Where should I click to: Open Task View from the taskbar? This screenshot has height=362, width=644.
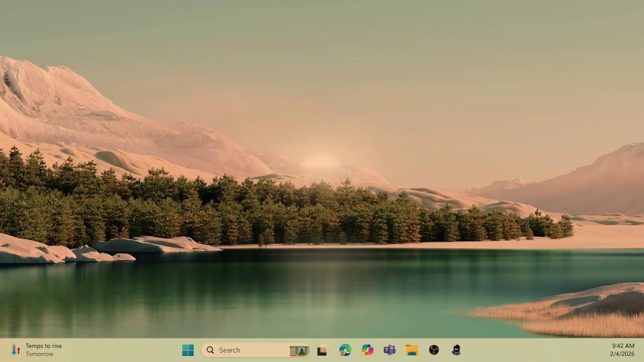pyautogui.click(x=323, y=350)
